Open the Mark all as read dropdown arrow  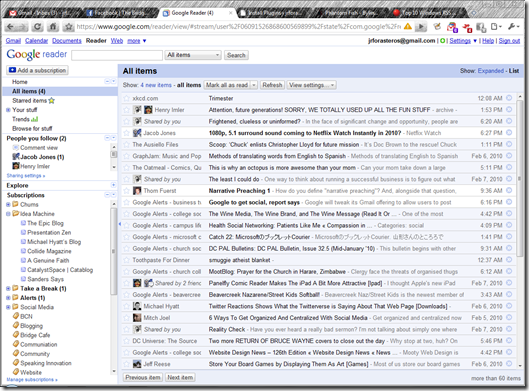pyautogui.click(x=254, y=85)
